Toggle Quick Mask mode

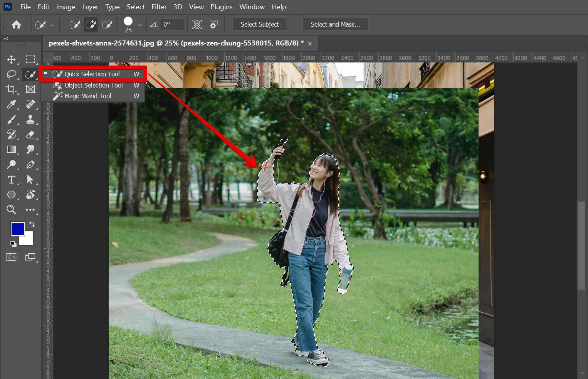click(x=11, y=257)
